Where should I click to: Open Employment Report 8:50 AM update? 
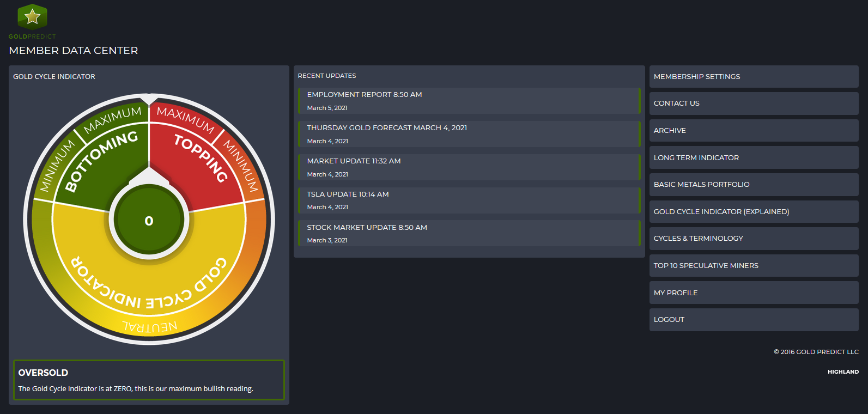coord(364,95)
